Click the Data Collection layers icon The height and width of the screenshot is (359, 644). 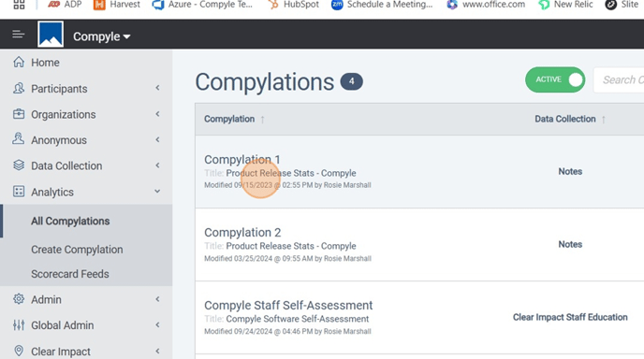(x=19, y=165)
